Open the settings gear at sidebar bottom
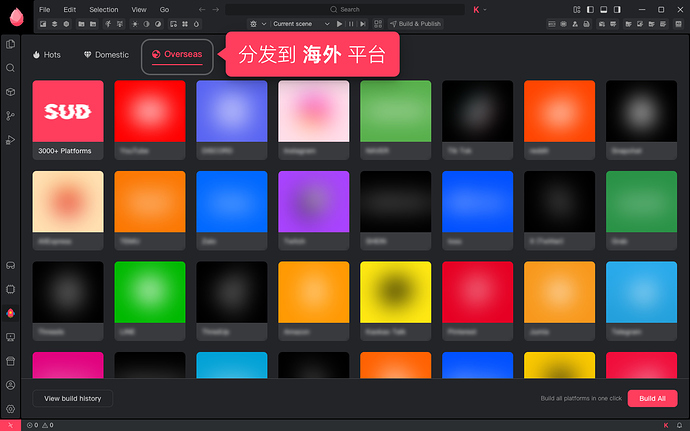This screenshot has width=690, height=431. (x=11, y=409)
